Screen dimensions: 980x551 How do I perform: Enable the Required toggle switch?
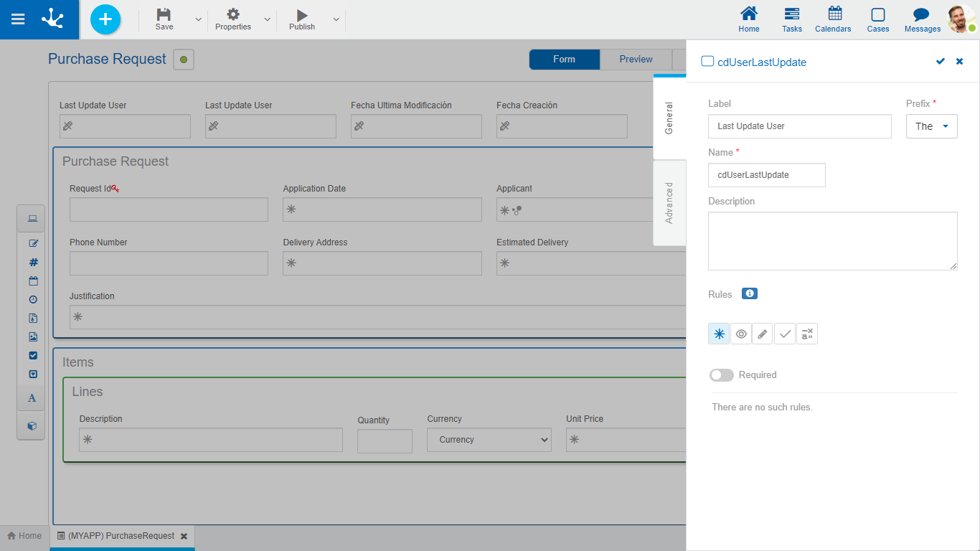click(721, 375)
